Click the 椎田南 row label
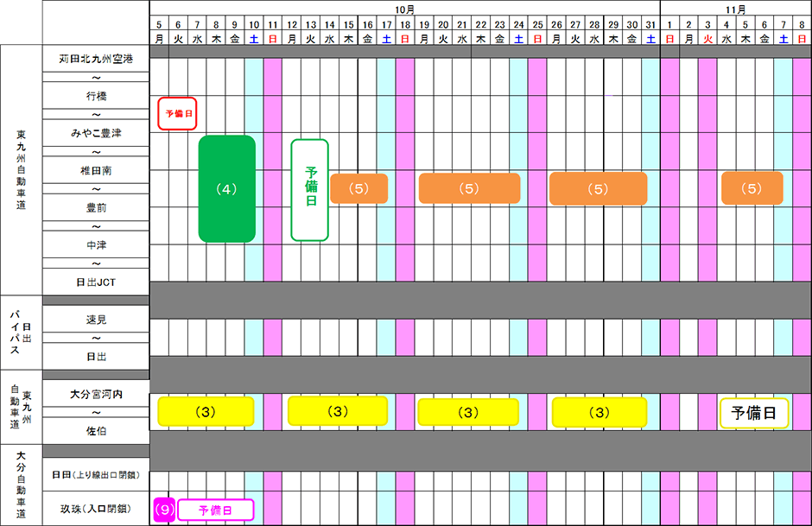This screenshot has width=812, height=526. (97, 171)
